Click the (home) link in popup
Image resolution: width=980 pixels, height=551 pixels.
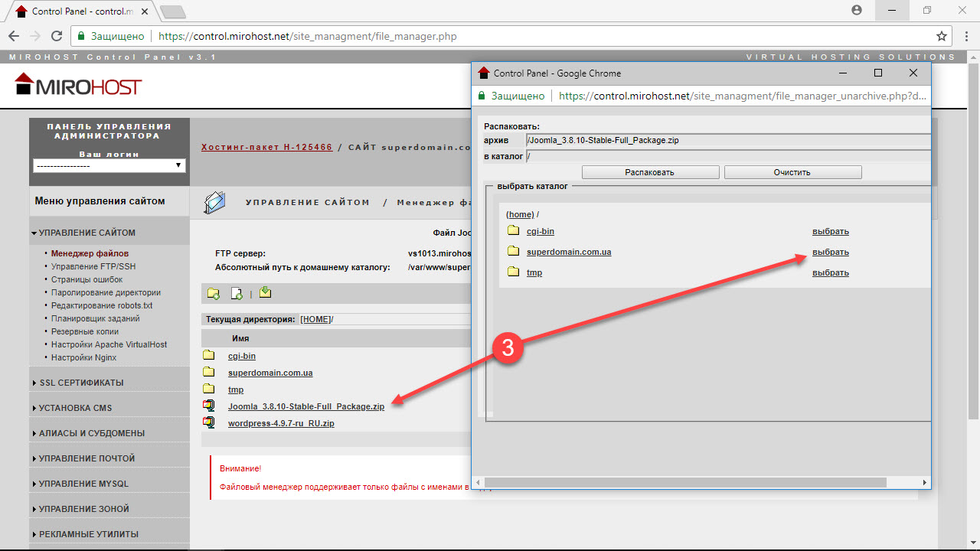(x=520, y=214)
